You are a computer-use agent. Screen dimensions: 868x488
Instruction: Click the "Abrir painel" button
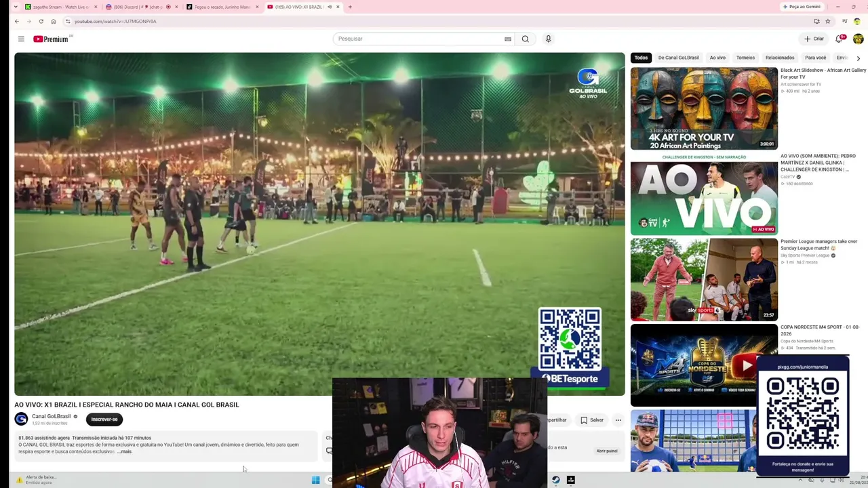607,451
